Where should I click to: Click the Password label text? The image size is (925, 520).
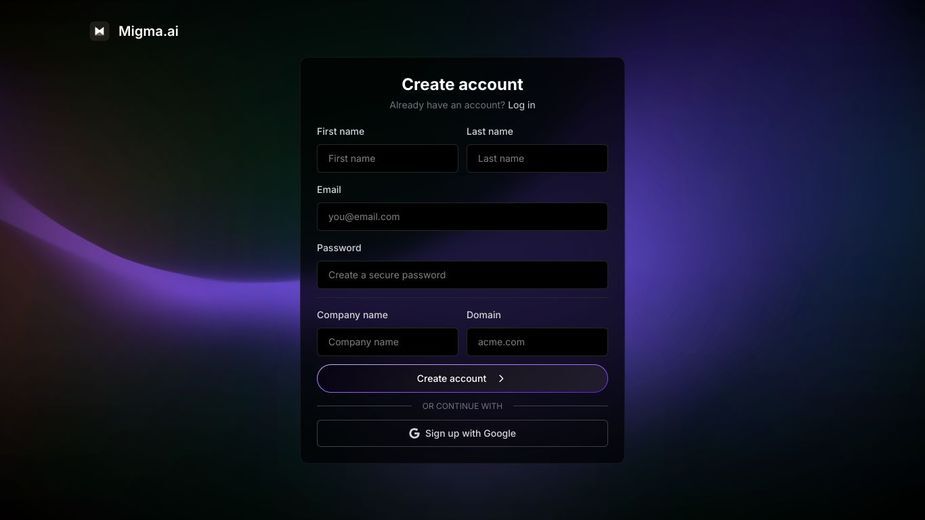tap(339, 248)
